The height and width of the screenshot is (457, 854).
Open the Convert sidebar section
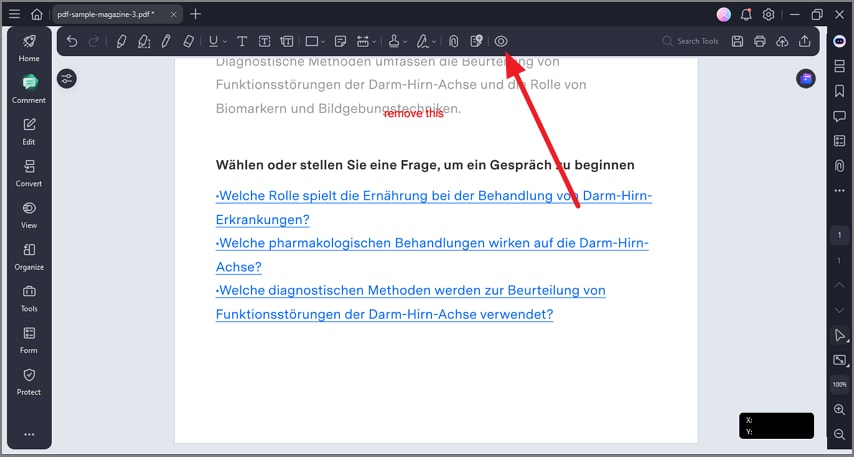[x=29, y=173]
